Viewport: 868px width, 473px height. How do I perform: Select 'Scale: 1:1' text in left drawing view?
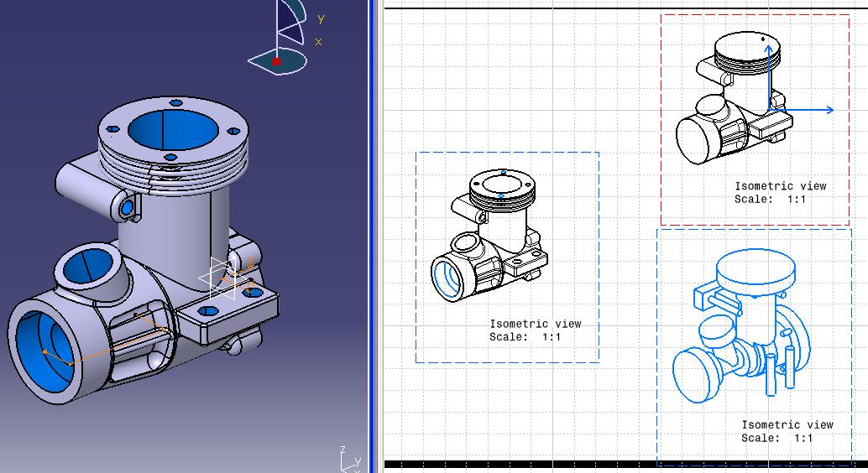point(525,337)
